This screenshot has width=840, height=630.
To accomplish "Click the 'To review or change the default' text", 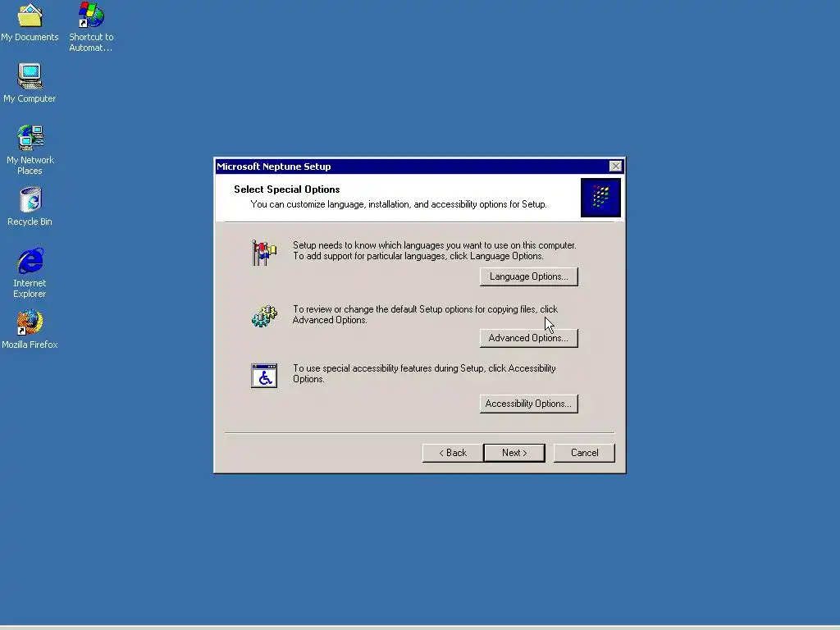I will click(x=426, y=314).
